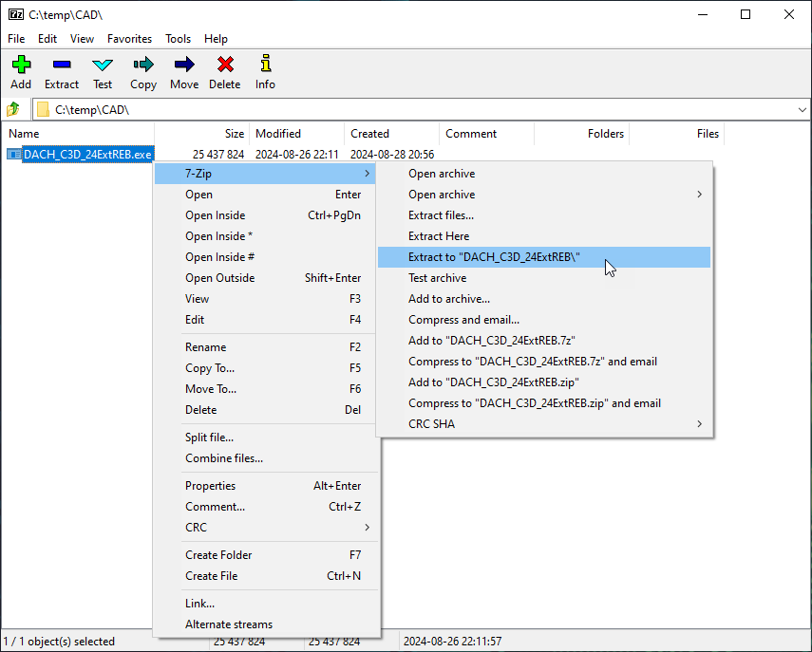Screen dimensions: 812x652
Task: Open the Tools menu
Action: coord(178,39)
